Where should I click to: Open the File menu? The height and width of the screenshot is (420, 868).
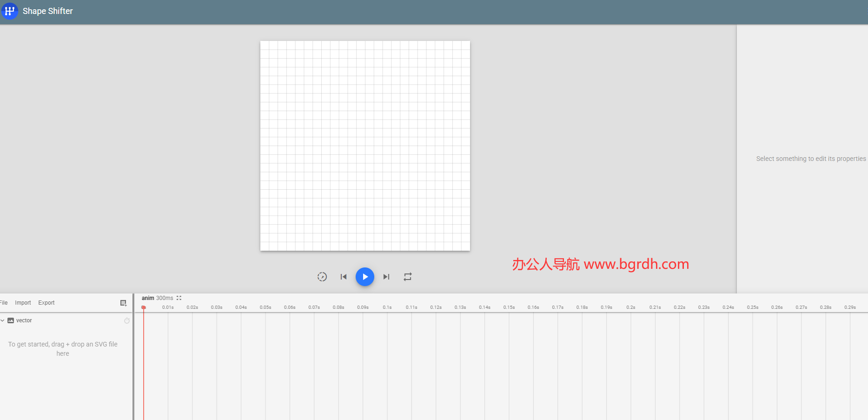pyautogui.click(x=4, y=303)
